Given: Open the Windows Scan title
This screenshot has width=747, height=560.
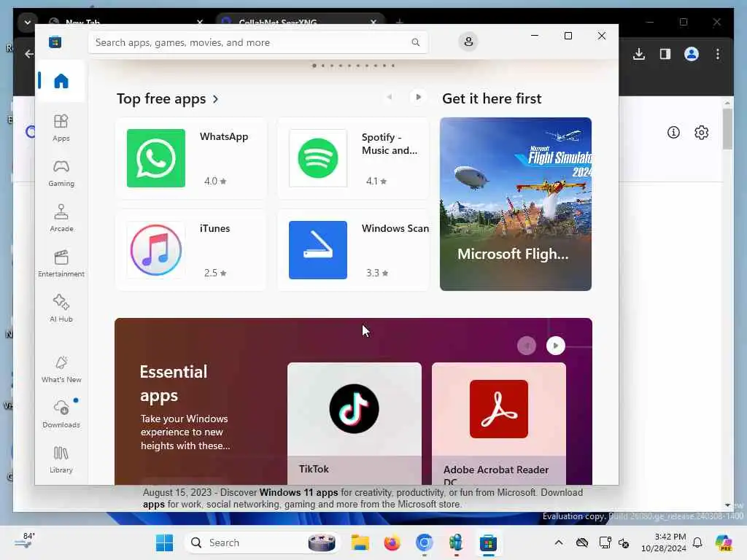Looking at the screenshot, I should pos(395,228).
